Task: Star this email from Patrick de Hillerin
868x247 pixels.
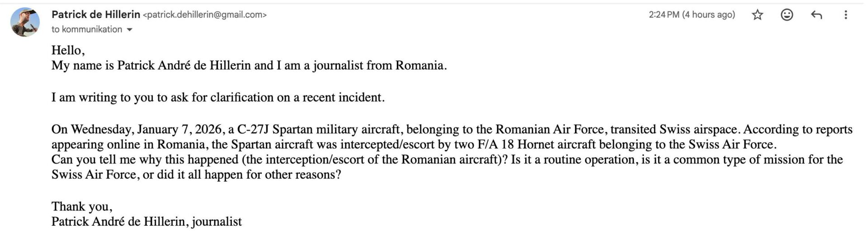Action: click(758, 15)
